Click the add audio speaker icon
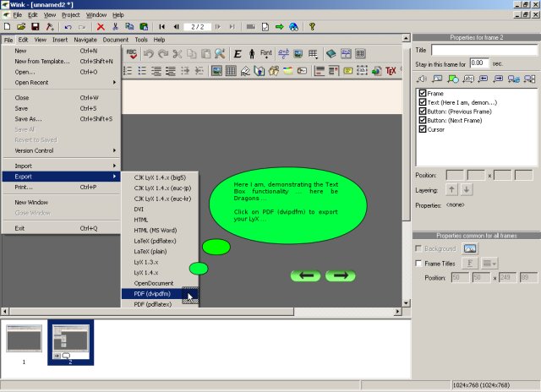Viewport: 541px width, 392px height. tap(423, 79)
